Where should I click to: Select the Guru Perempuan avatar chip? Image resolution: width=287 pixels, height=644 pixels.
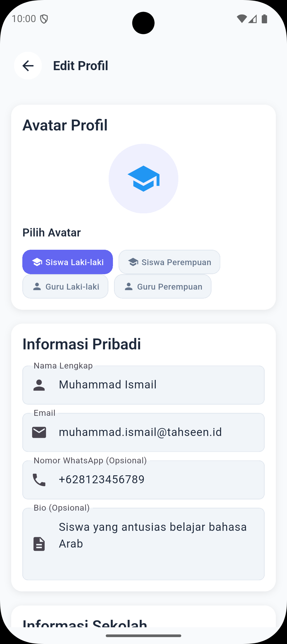coord(163,286)
